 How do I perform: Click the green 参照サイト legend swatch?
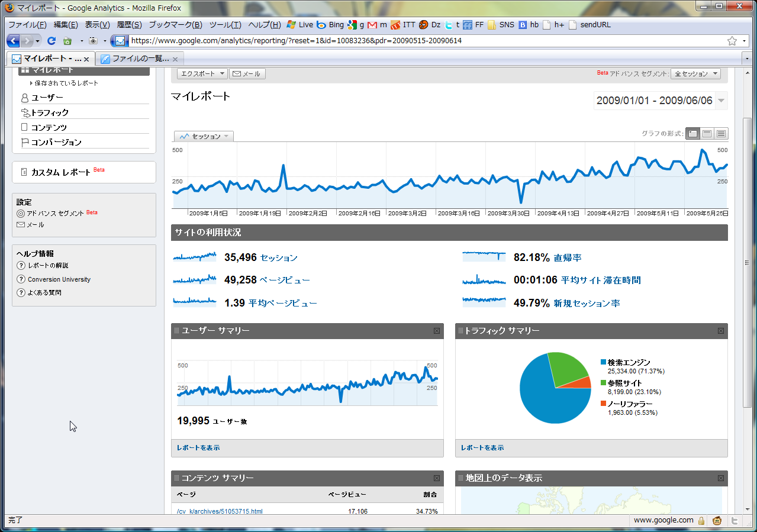pos(603,383)
